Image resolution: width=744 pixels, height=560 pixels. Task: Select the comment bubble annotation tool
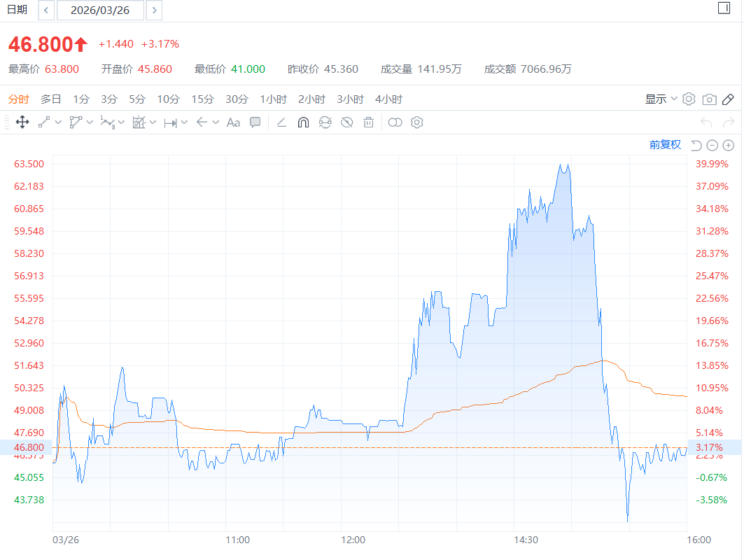point(255,122)
